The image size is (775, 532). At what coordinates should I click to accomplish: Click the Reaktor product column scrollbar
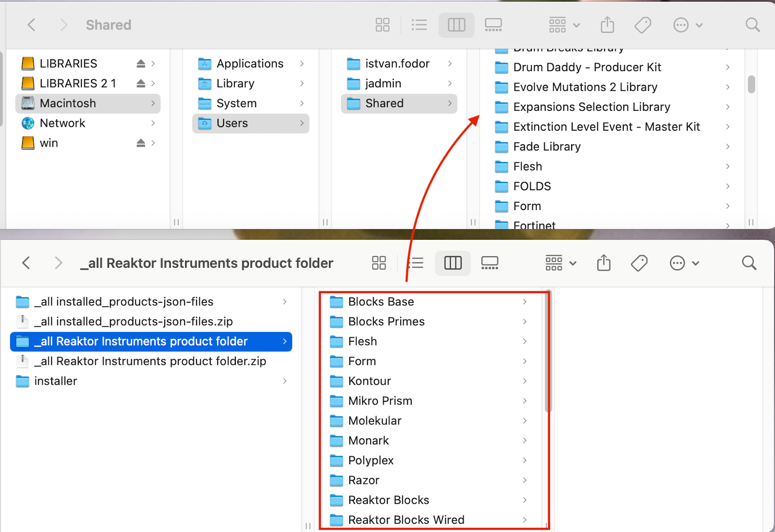[x=548, y=352]
